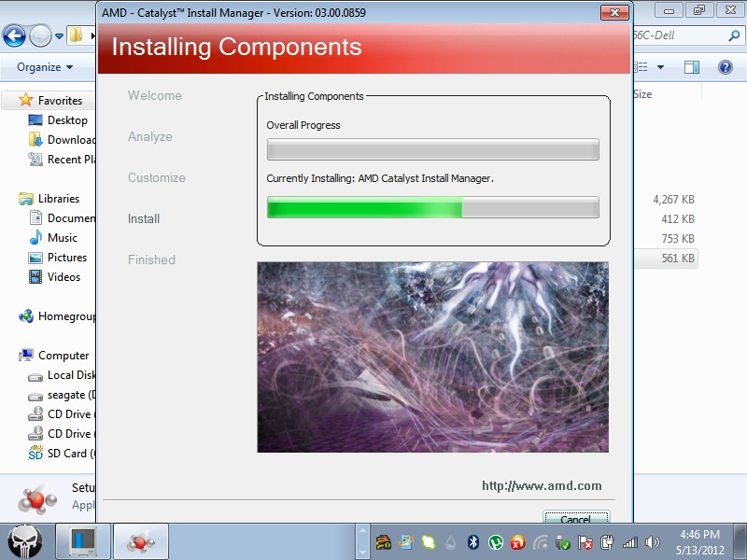Select the Welcome step in installer sidebar
This screenshot has height=560, width=747.
[x=154, y=96]
